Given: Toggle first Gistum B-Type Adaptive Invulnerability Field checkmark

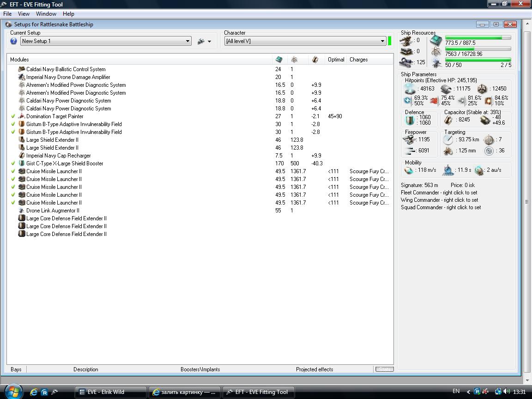Looking at the screenshot, I should pyautogui.click(x=13, y=124).
